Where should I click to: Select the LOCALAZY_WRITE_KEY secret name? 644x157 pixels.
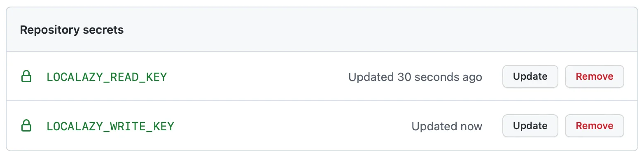[x=110, y=126]
